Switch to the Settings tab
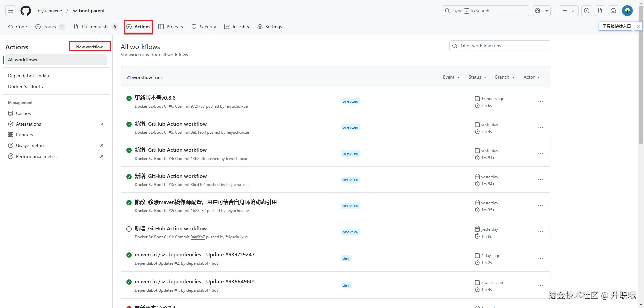 pos(270,27)
